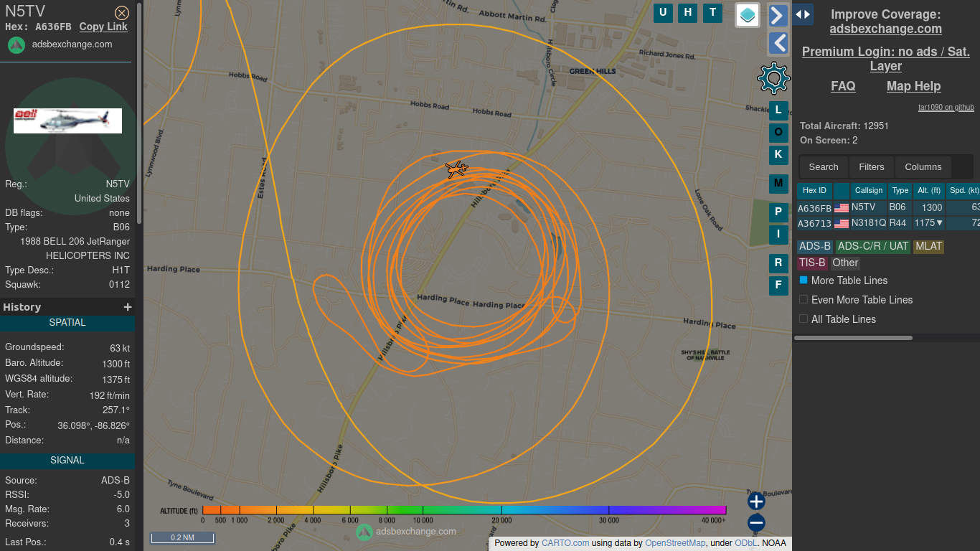Select the N5TV helicopter icon on map

click(456, 169)
